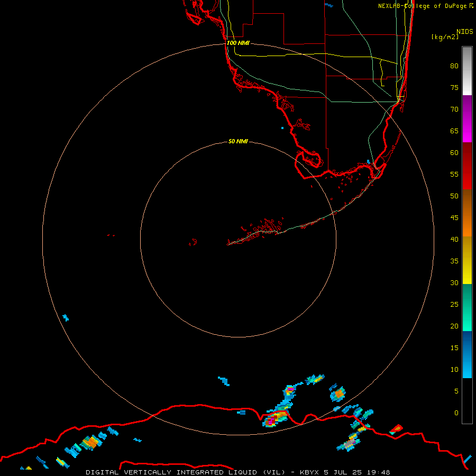Click the 60 value on the color scale
This screenshot has height=476, width=476.
(x=454, y=153)
